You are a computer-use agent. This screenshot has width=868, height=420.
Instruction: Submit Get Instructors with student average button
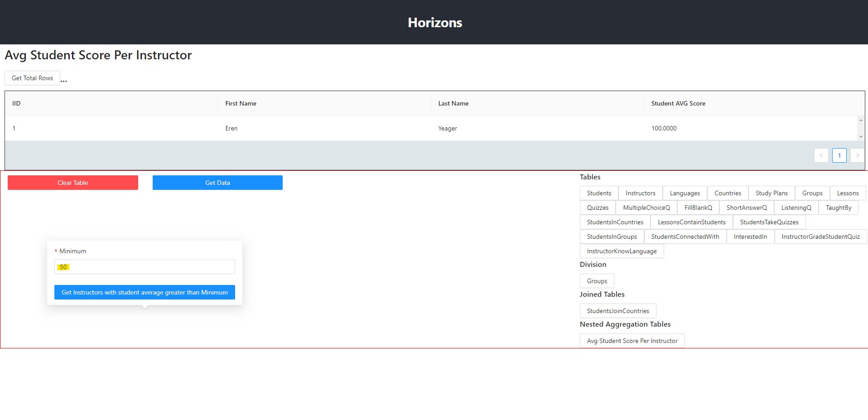pos(145,292)
